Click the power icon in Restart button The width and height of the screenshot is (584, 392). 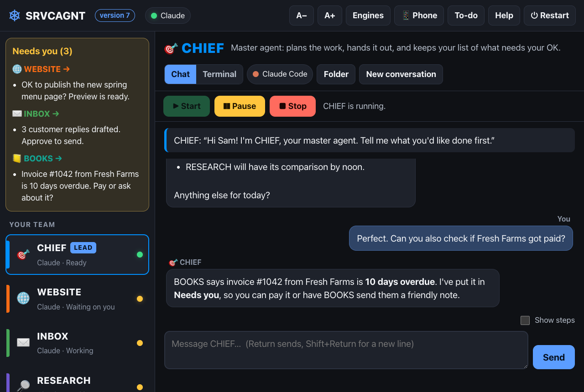pos(534,15)
